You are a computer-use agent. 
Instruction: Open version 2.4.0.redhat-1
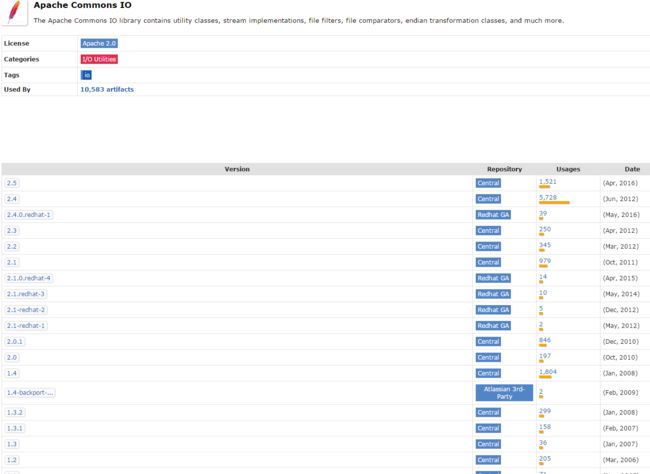29,215
